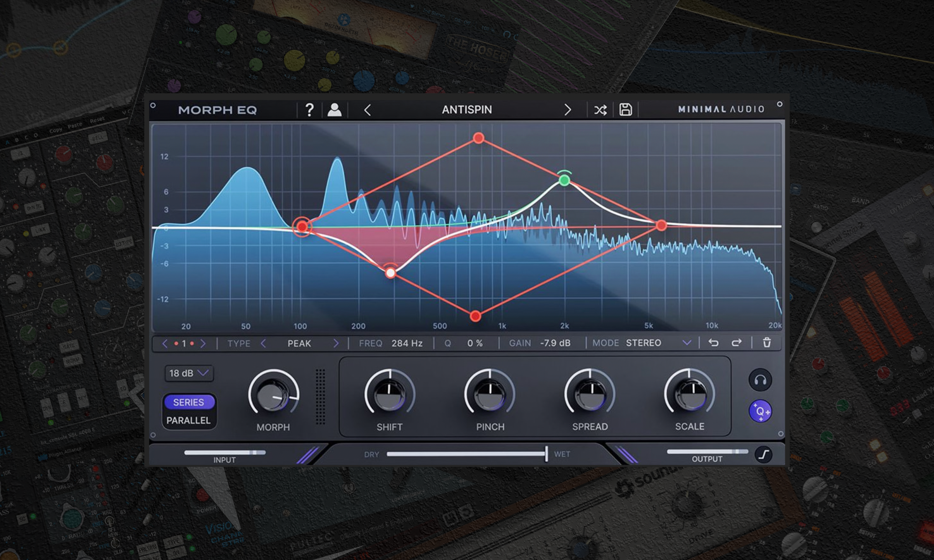Image resolution: width=934 pixels, height=560 pixels.
Task: Enable the output soft clip curve button
Action: click(x=764, y=455)
